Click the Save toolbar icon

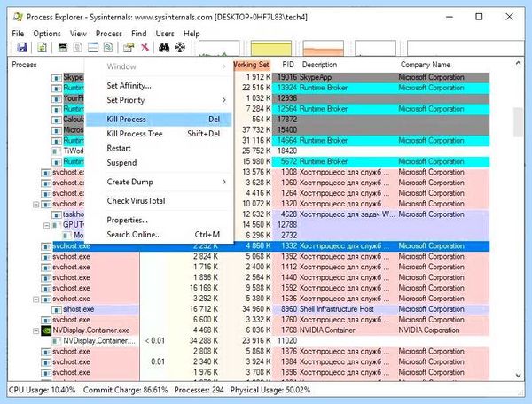tap(21, 48)
